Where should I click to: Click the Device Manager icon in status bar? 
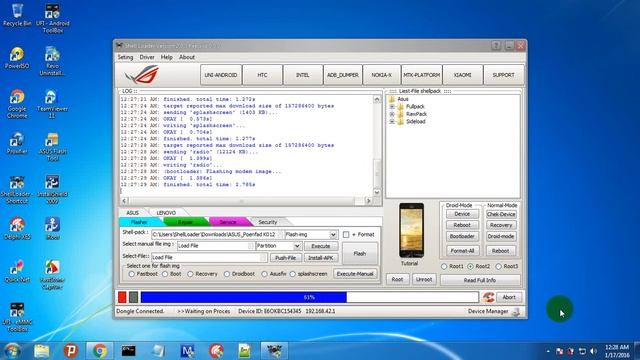516,312
